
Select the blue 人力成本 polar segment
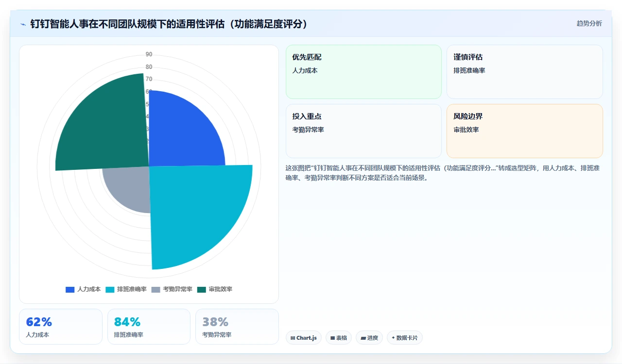point(182,133)
